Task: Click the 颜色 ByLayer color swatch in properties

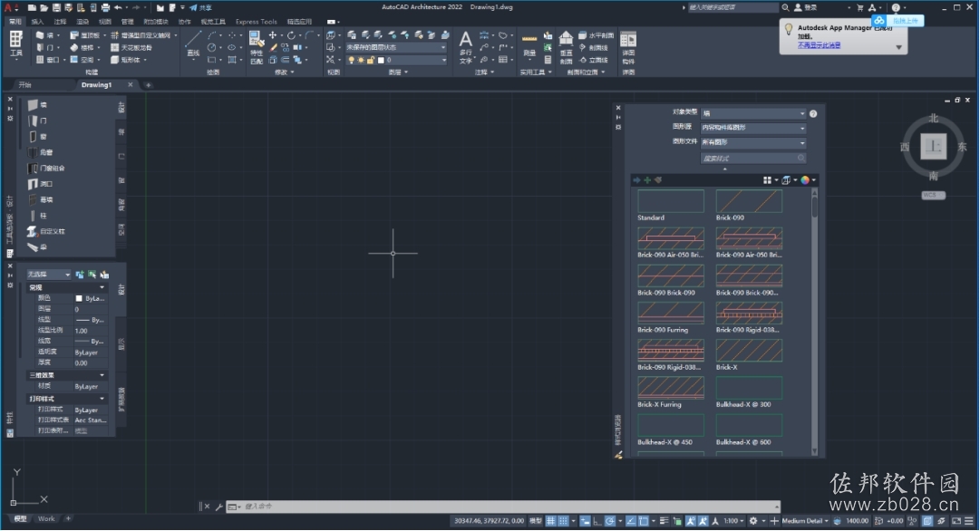Action: point(79,299)
